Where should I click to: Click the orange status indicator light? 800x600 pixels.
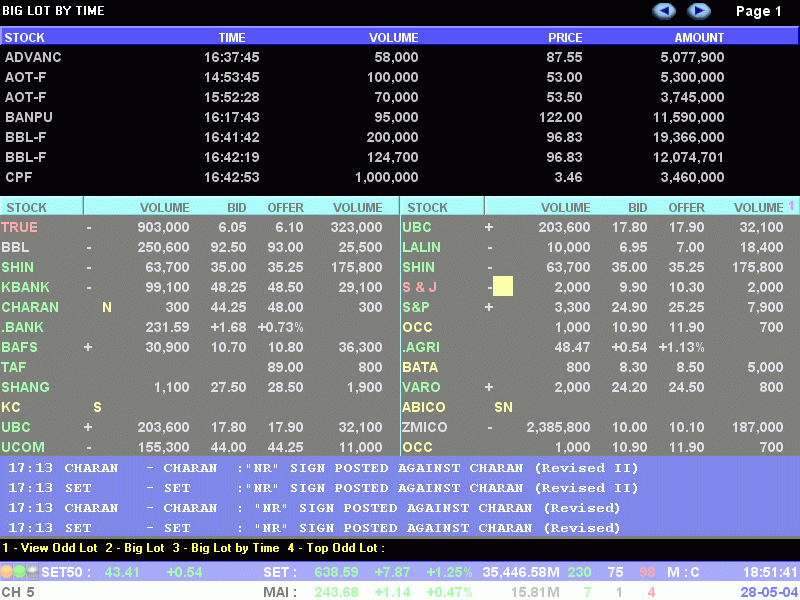(x=7, y=571)
